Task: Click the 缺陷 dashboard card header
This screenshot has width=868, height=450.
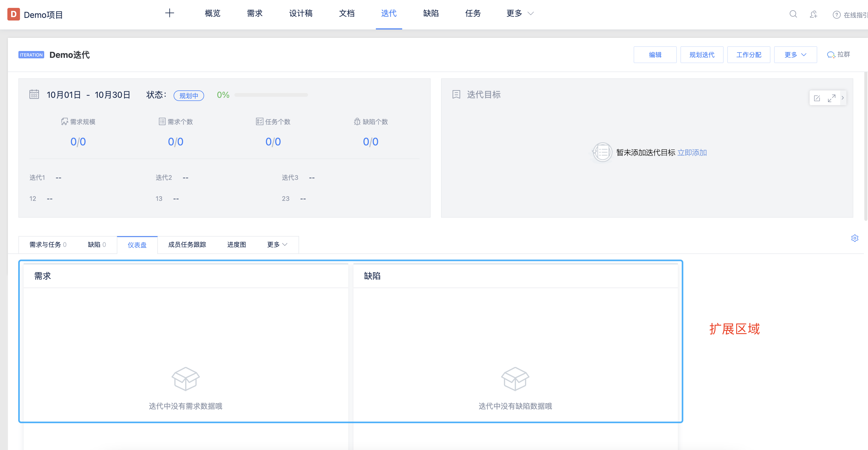Action: [515, 276]
